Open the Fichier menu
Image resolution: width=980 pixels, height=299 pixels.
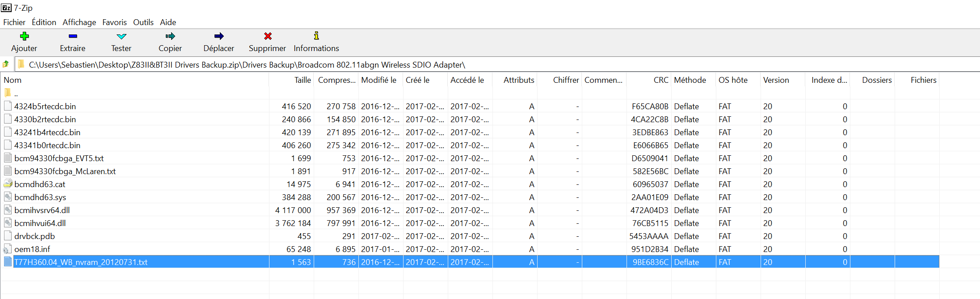[x=14, y=22]
